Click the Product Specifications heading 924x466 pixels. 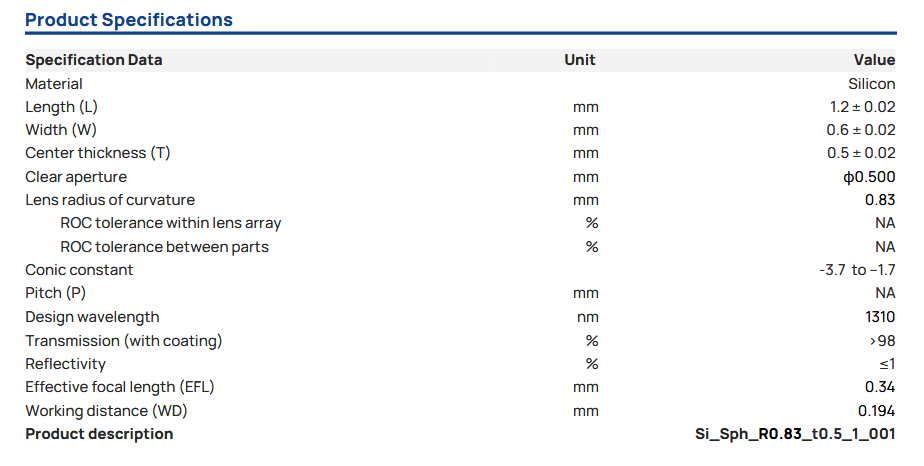click(129, 20)
